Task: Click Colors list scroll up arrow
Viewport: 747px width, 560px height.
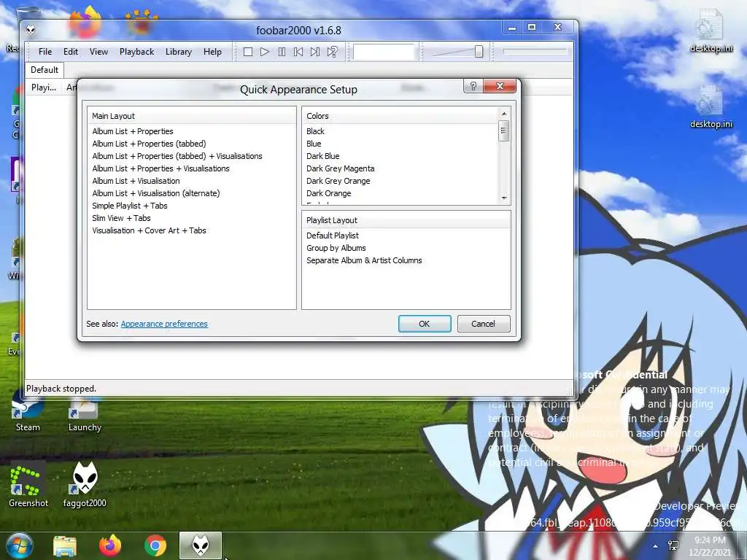Action: coord(504,114)
